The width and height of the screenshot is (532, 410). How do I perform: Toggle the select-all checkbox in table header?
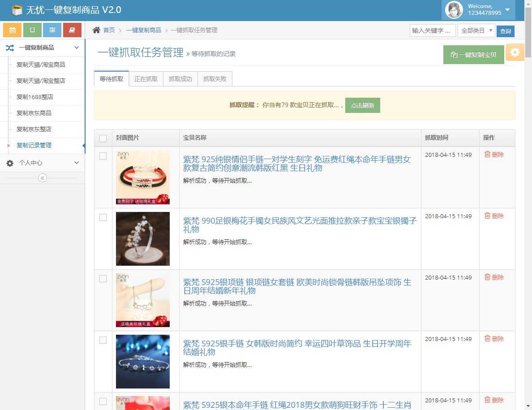[103, 138]
